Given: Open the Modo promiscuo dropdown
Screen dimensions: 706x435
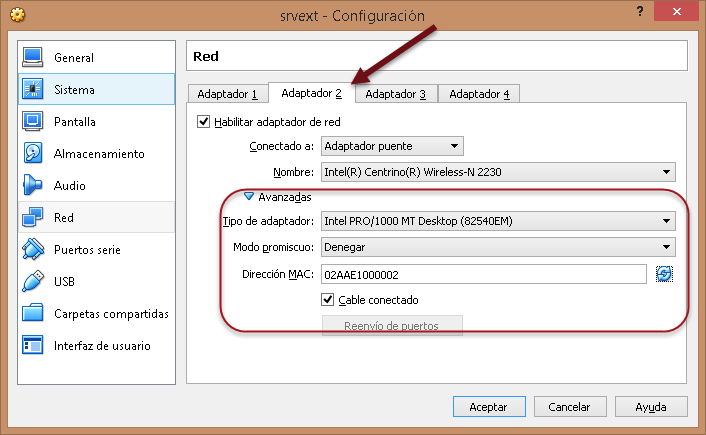Looking at the screenshot, I should pyautogui.click(x=497, y=247).
